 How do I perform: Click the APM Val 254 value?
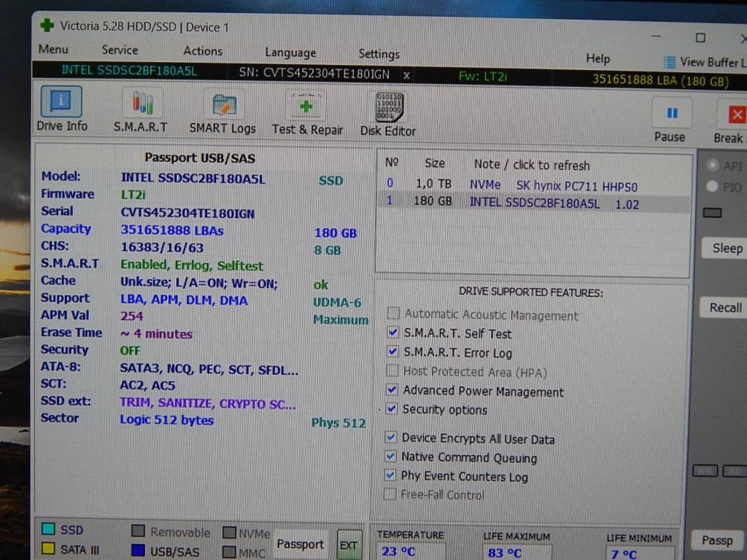131,316
